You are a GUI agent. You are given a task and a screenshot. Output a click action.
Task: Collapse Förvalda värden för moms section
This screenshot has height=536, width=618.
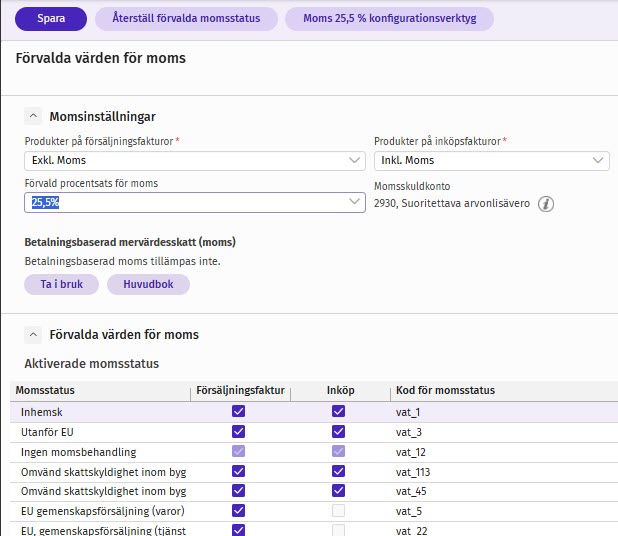[33, 335]
